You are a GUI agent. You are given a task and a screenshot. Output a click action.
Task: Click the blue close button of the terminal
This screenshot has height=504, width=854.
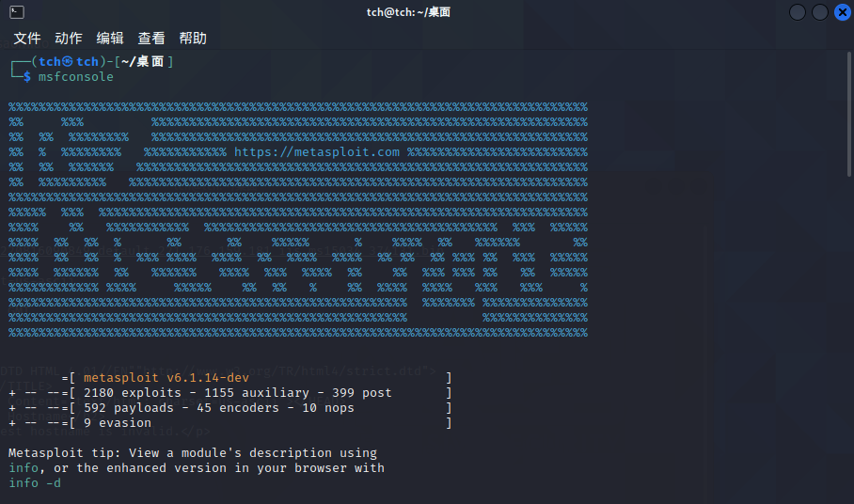point(842,12)
